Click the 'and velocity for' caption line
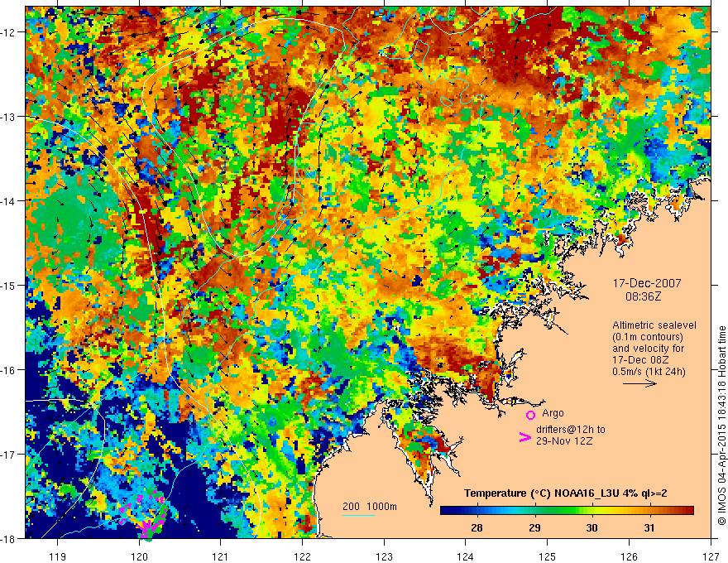 [648, 349]
